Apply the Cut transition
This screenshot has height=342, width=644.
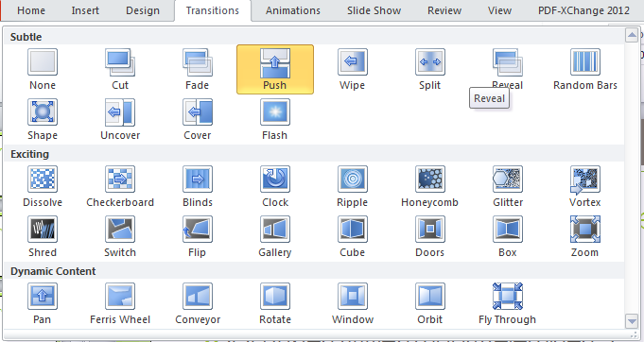[120, 69]
